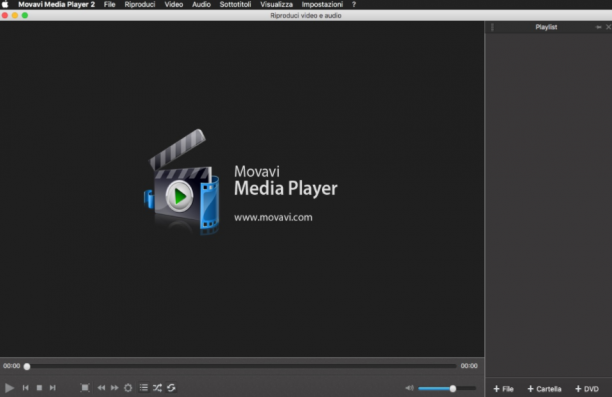Add a DVD to the Playlist
Screen dimensions: 612x397
coord(587,389)
